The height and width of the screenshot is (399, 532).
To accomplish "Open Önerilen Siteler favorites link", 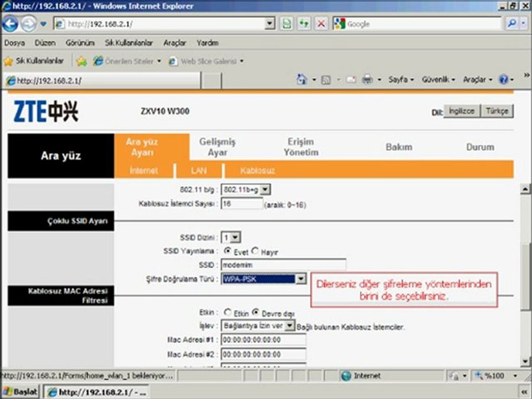I will point(127,62).
